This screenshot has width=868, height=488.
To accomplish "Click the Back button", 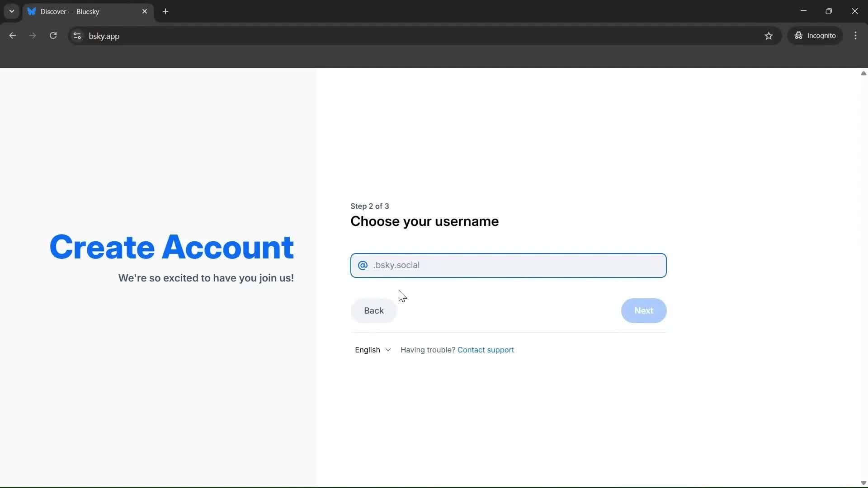I will 373,310.
